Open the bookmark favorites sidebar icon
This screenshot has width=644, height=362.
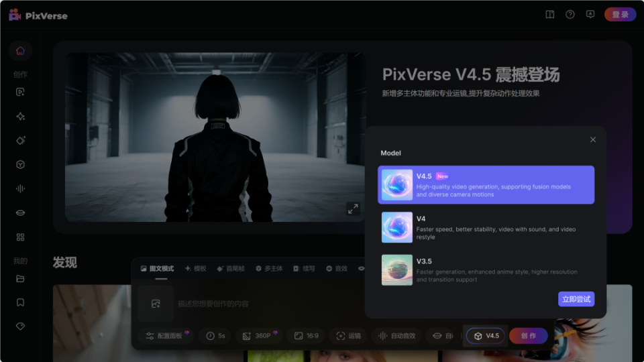(x=20, y=302)
